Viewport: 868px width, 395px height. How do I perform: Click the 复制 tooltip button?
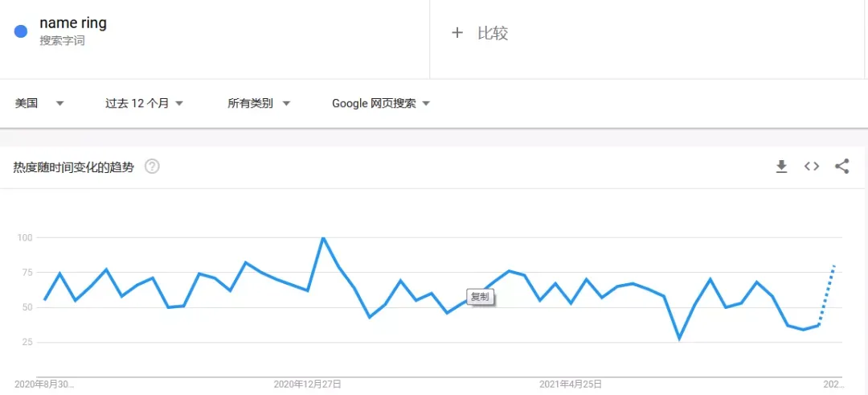(480, 297)
